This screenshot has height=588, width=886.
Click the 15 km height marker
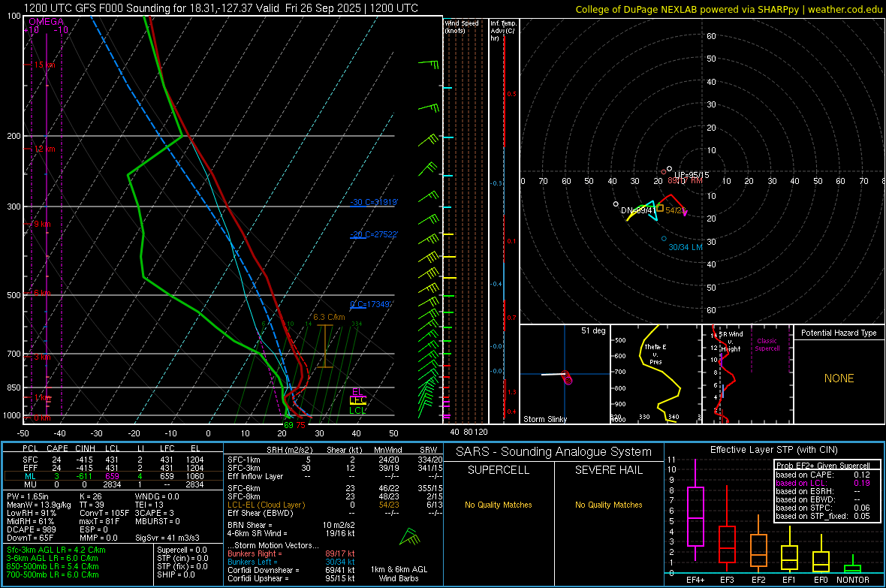click(44, 65)
